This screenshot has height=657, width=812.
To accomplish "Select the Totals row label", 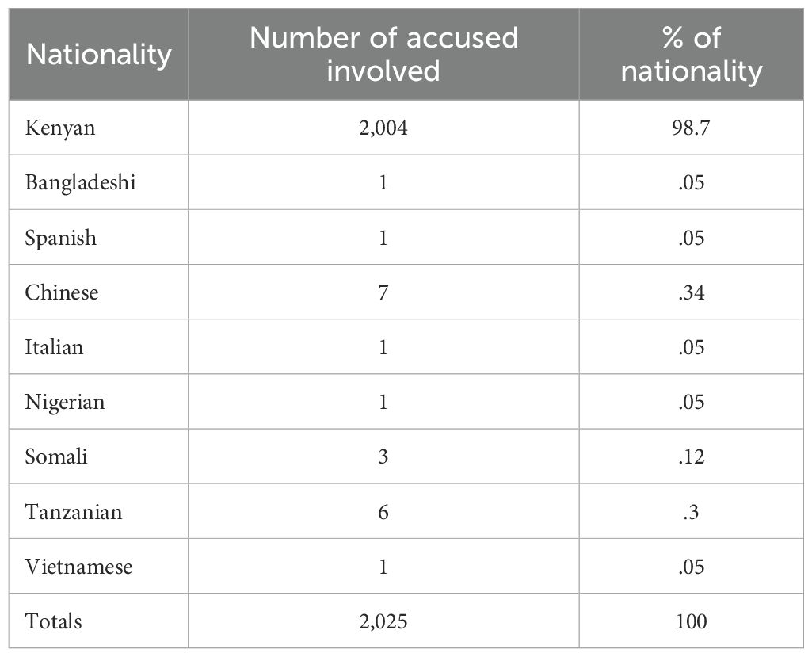I will 53,621.
